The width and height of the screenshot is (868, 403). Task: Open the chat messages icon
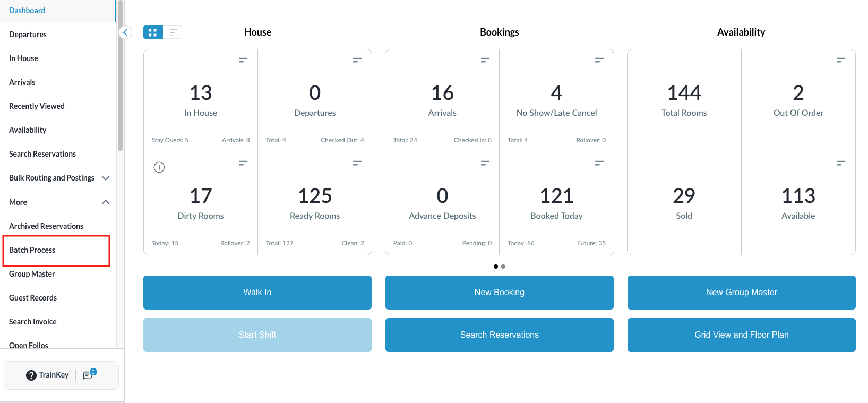(x=88, y=375)
